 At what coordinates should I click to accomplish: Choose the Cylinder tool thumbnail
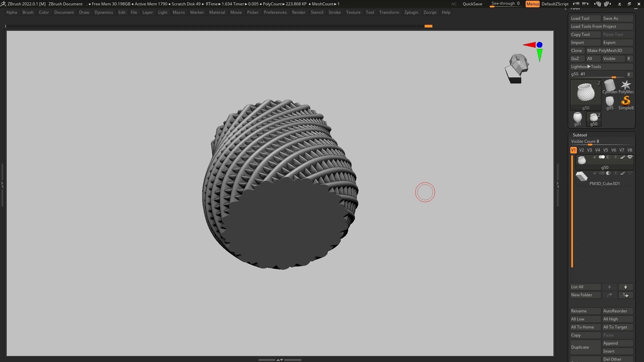[609, 86]
